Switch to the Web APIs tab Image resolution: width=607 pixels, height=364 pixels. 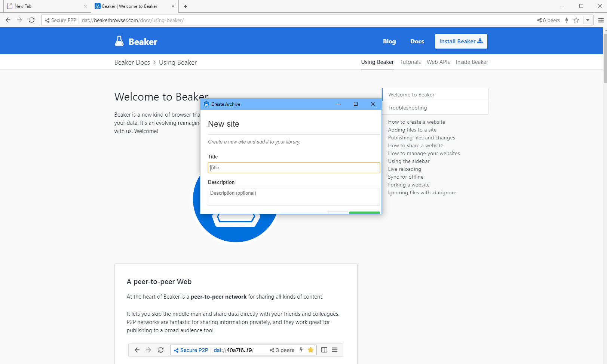click(438, 62)
